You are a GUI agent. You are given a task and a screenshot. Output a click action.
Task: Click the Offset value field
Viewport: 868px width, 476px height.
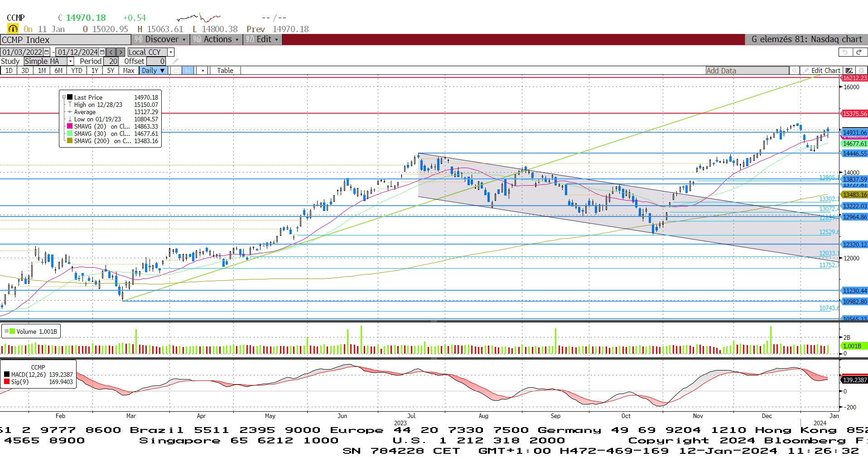coord(156,61)
